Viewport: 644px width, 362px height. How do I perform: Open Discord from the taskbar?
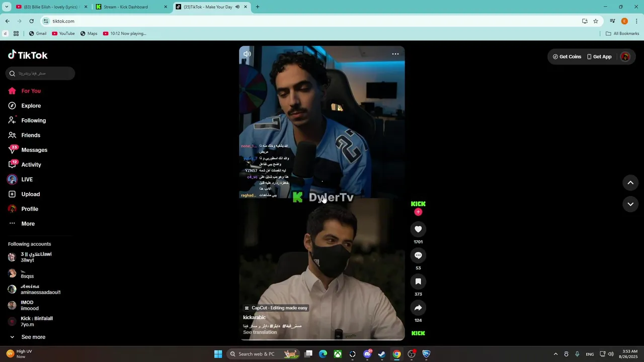click(367, 354)
